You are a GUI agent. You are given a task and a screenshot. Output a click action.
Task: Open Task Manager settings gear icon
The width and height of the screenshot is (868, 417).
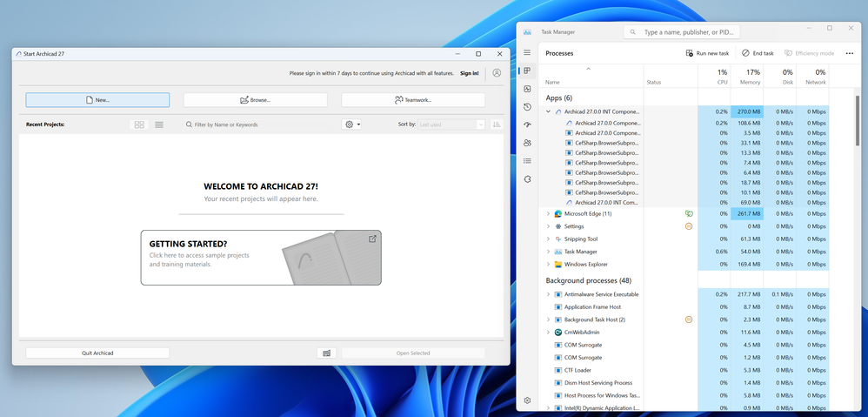pyautogui.click(x=527, y=400)
